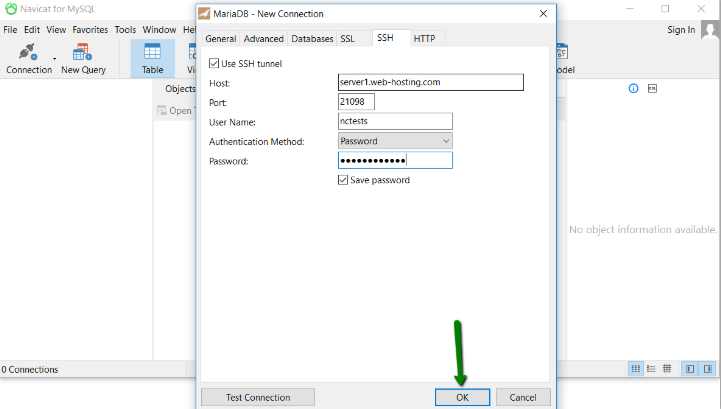Toggle the left pane icon in status bar
Viewport: 721px width, 409px height.
point(690,369)
